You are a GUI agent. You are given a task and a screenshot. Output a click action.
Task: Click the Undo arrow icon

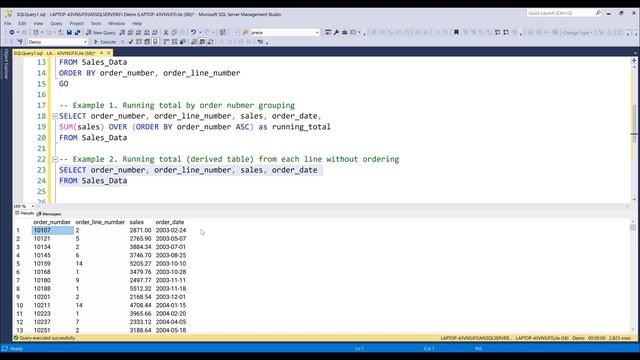click(x=193, y=32)
